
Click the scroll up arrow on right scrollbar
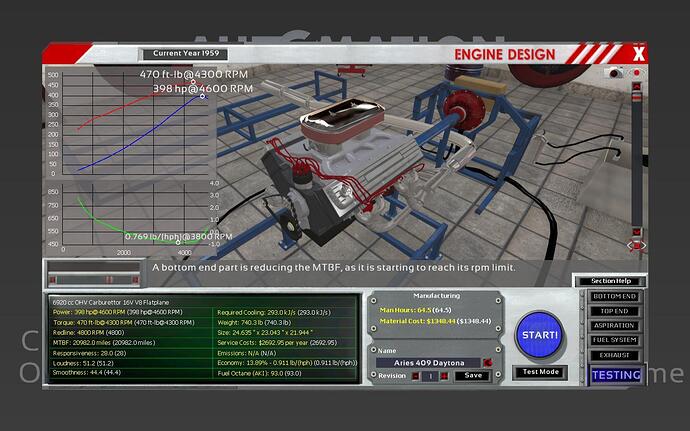tap(634, 87)
